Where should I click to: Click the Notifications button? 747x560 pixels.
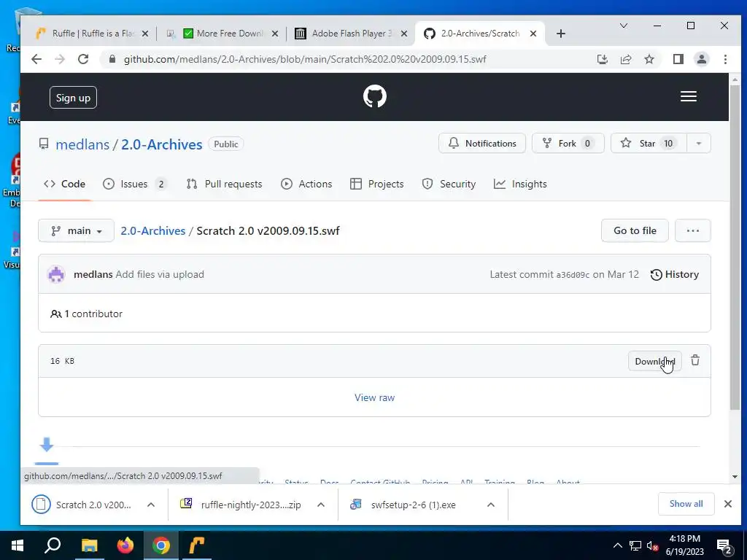(x=481, y=144)
